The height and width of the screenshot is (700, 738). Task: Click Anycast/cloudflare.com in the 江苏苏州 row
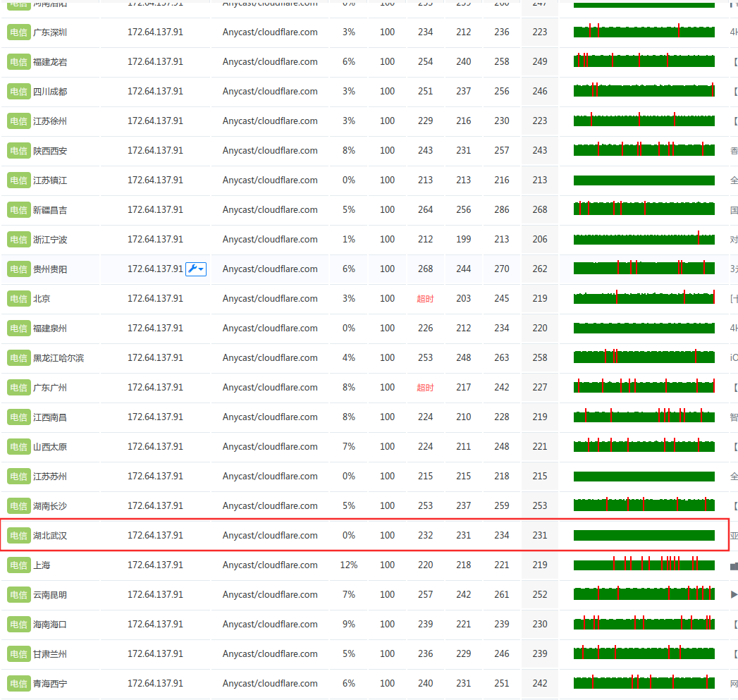(x=270, y=477)
